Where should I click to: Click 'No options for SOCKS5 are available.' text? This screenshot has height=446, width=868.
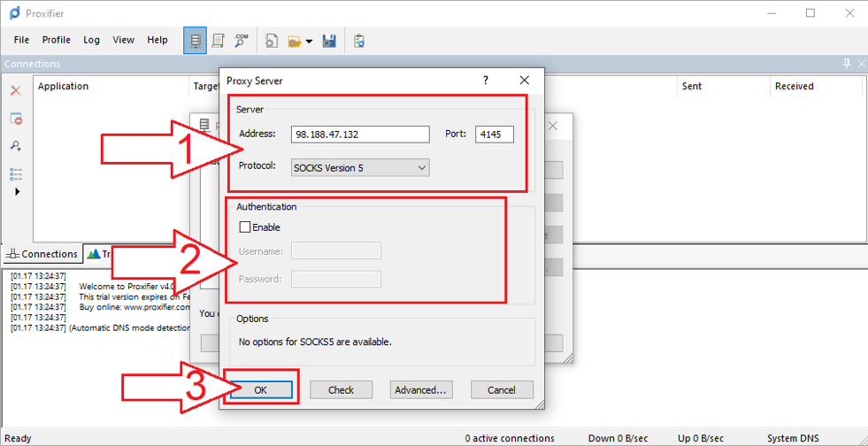point(315,342)
